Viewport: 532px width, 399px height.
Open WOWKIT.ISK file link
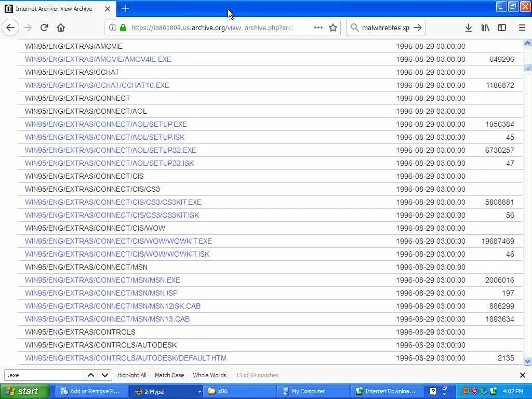(117, 254)
